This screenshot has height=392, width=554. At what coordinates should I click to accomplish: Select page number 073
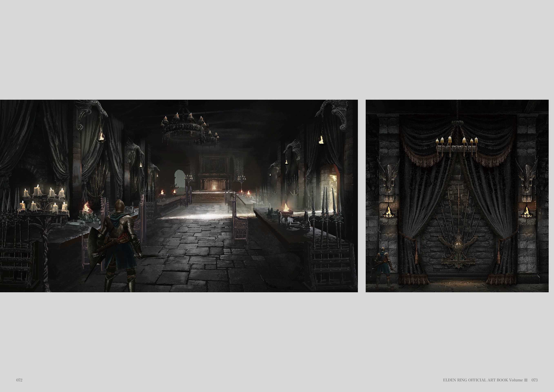(x=534, y=380)
